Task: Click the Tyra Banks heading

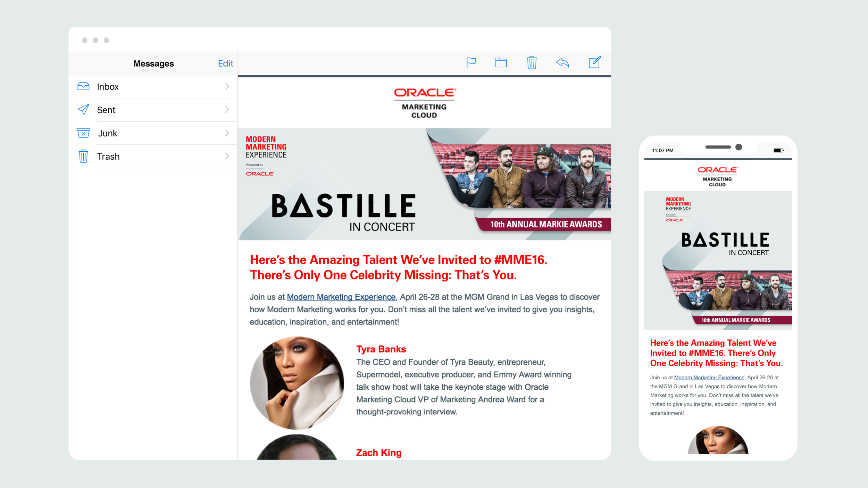Action: pos(381,349)
